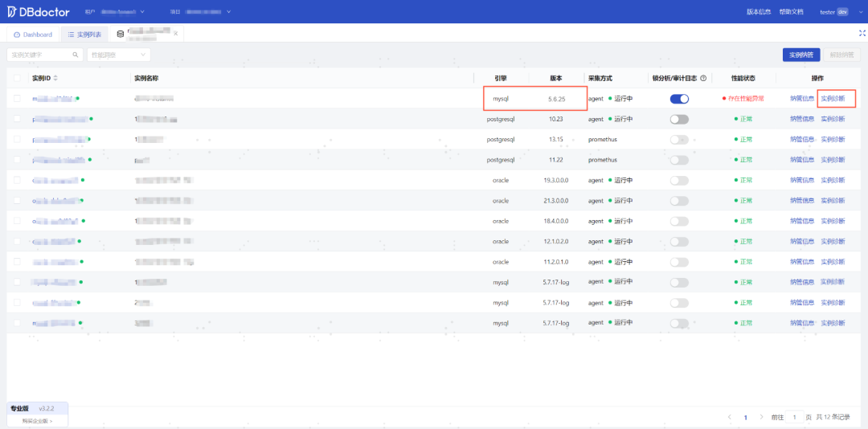Image resolution: width=868 pixels, height=429 pixels.
Task: Close the third instance tab
Action: tap(175, 34)
